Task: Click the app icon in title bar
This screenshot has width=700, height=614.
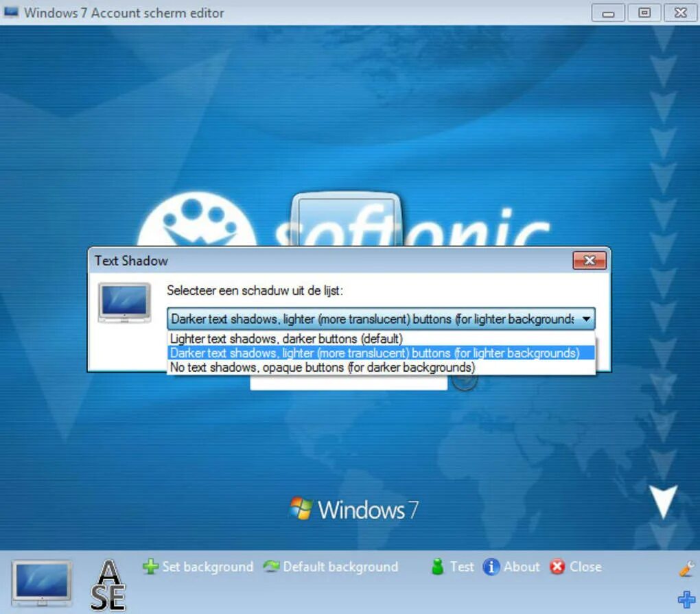Action: click(x=11, y=12)
